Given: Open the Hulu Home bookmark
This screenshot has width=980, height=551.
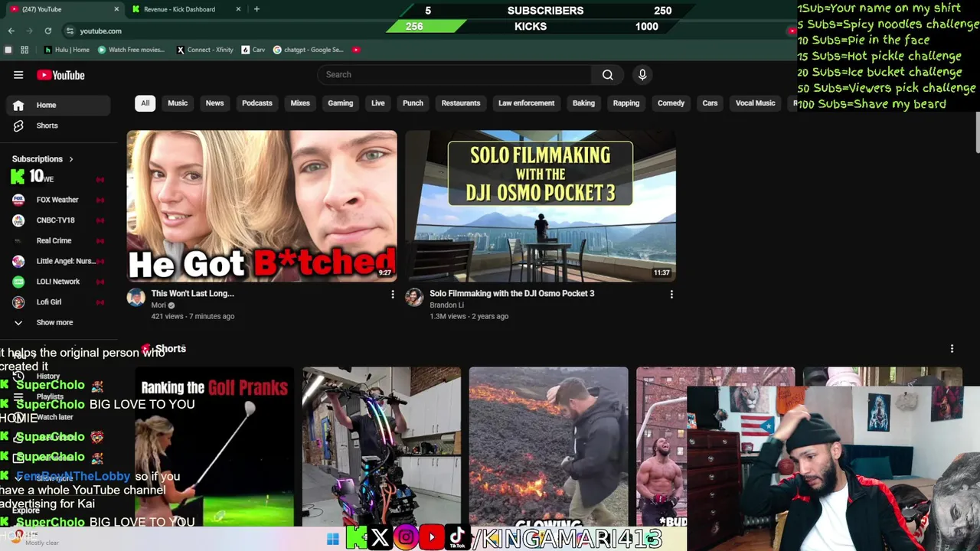Looking at the screenshot, I should [67, 50].
